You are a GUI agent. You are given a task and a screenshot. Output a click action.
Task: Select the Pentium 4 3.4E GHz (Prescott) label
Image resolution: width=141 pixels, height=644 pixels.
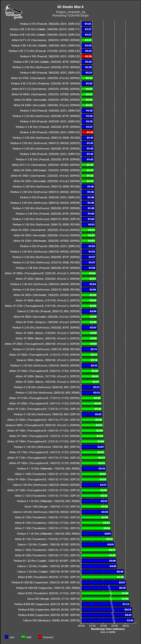click(x=48, y=127)
